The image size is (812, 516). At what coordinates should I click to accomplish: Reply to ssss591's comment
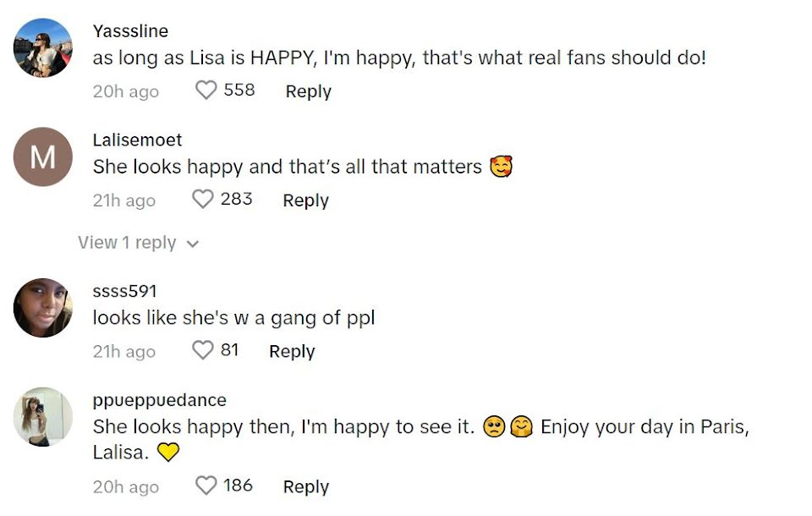[292, 351]
